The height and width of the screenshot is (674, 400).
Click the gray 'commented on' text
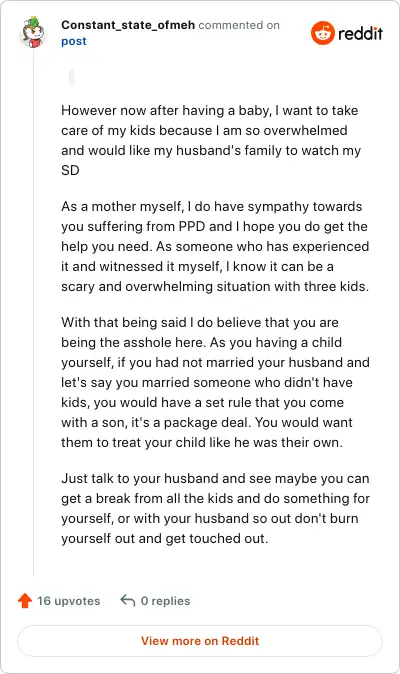(239, 25)
